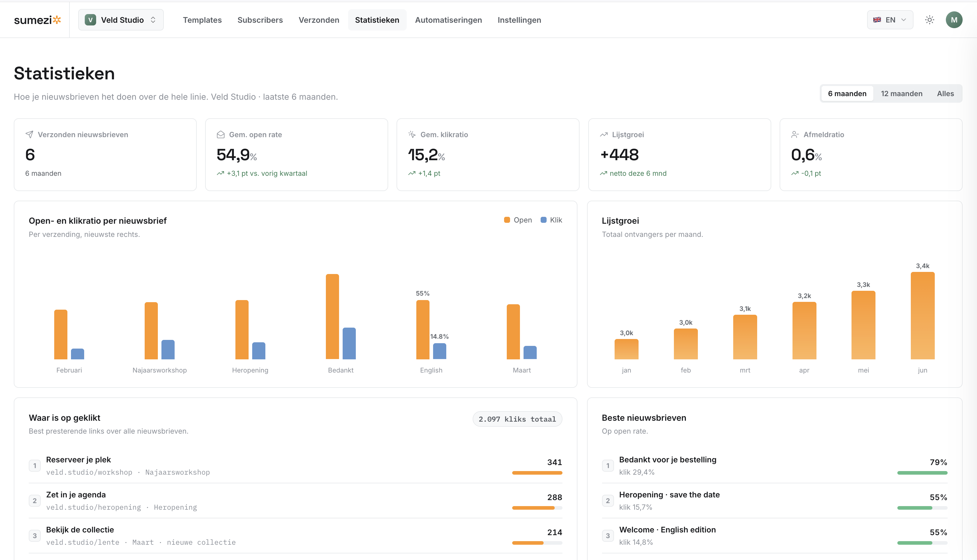This screenshot has height=560, width=977.
Task: Switch period to Alles
Action: click(946, 93)
